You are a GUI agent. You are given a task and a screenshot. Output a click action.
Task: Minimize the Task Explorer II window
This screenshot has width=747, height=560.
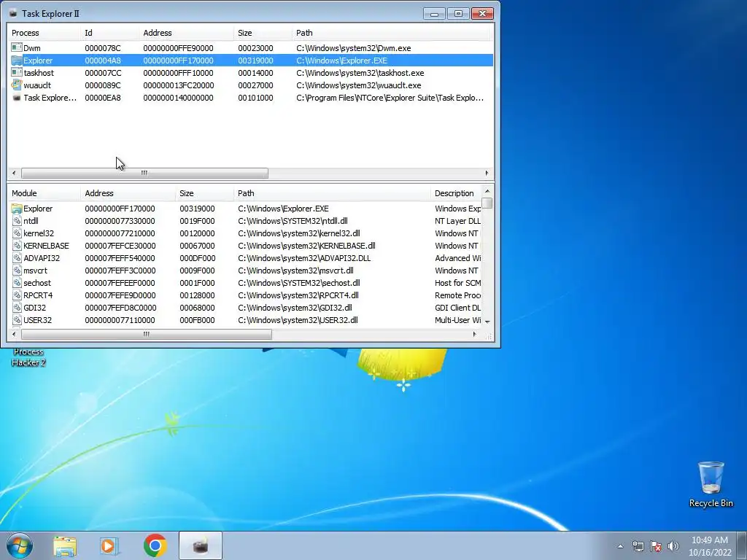pyautogui.click(x=434, y=13)
